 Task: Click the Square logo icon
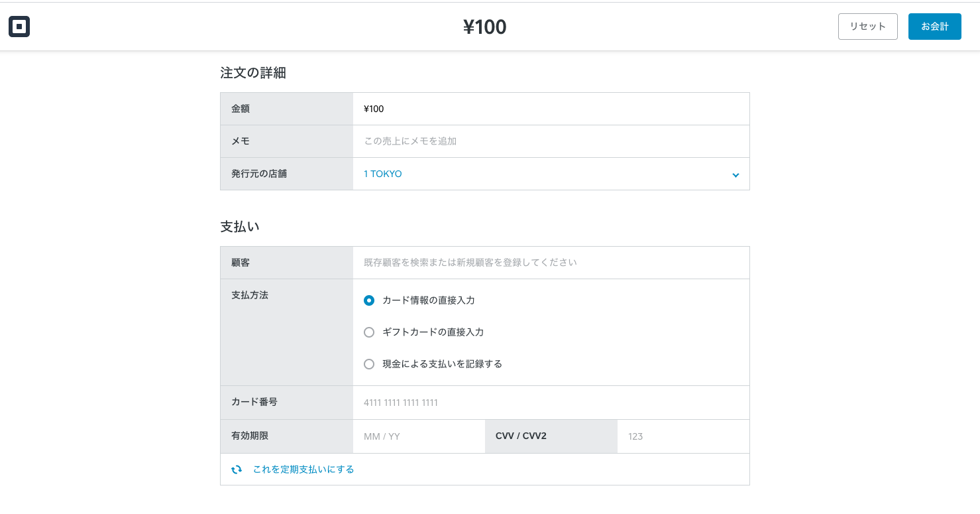19,27
